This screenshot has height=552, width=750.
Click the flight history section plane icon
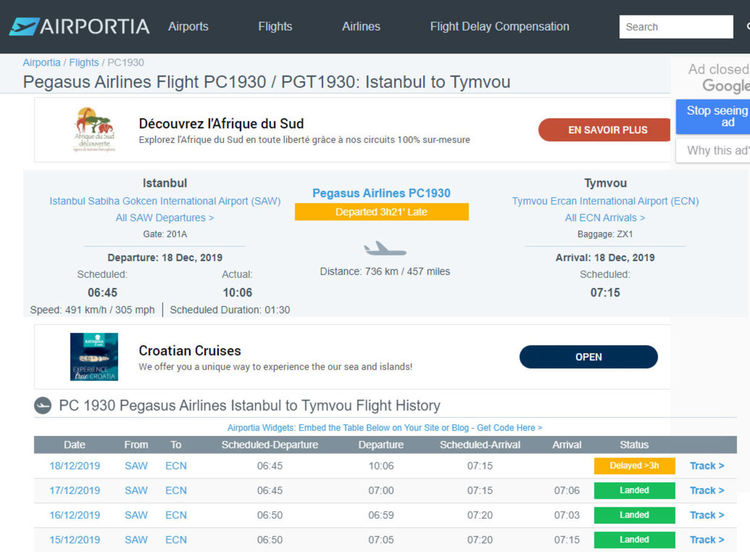point(43,405)
